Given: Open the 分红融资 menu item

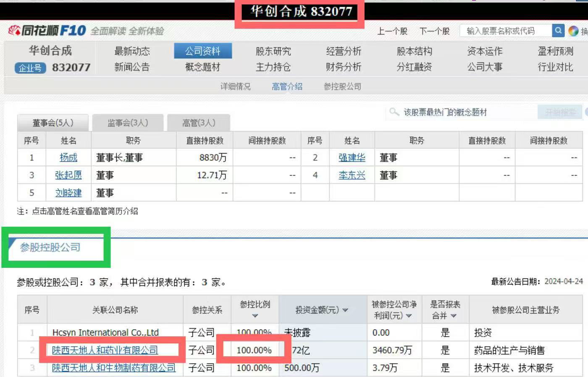Looking at the screenshot, I should 415,67.
